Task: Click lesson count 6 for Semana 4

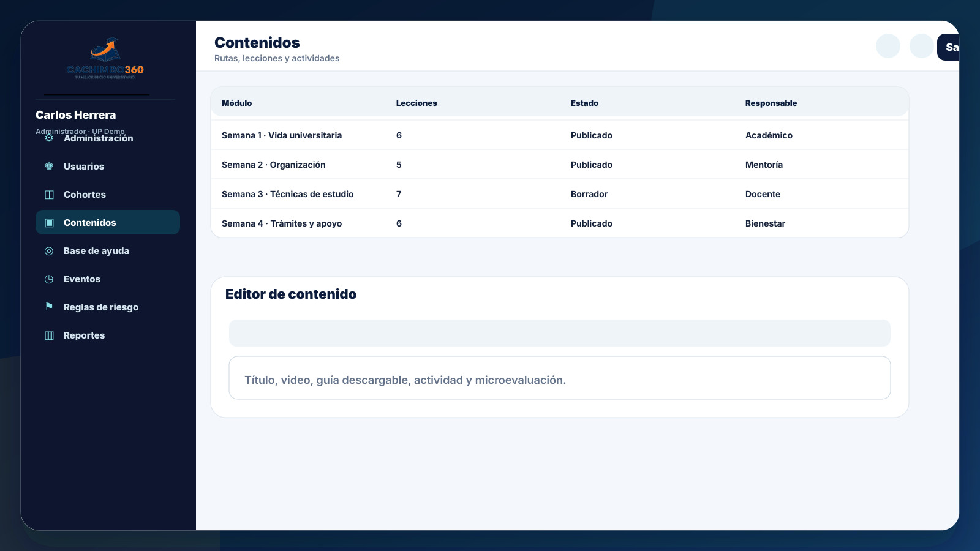Action: pyautogui.click(x=399, y=223)
